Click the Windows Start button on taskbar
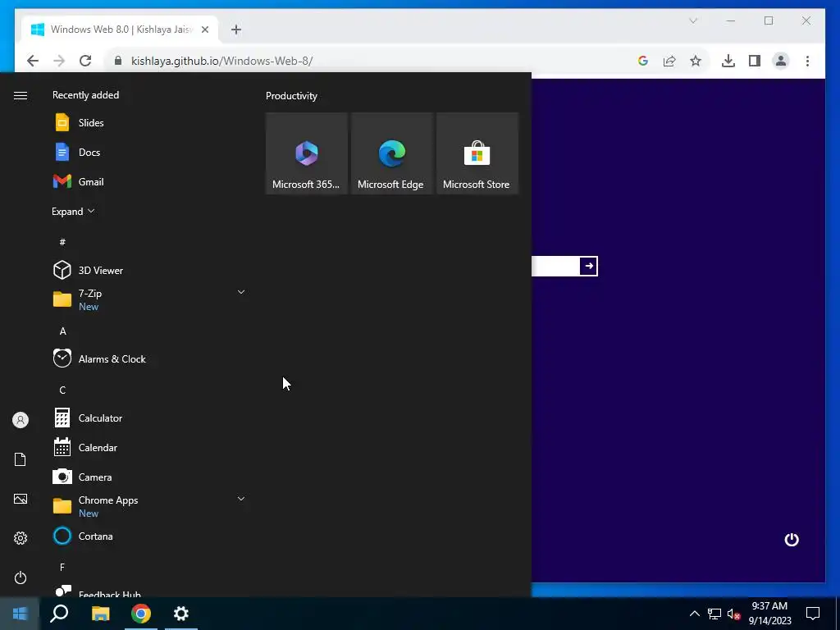This screenshot has width=840, height=630. click(x=20, y=614)
